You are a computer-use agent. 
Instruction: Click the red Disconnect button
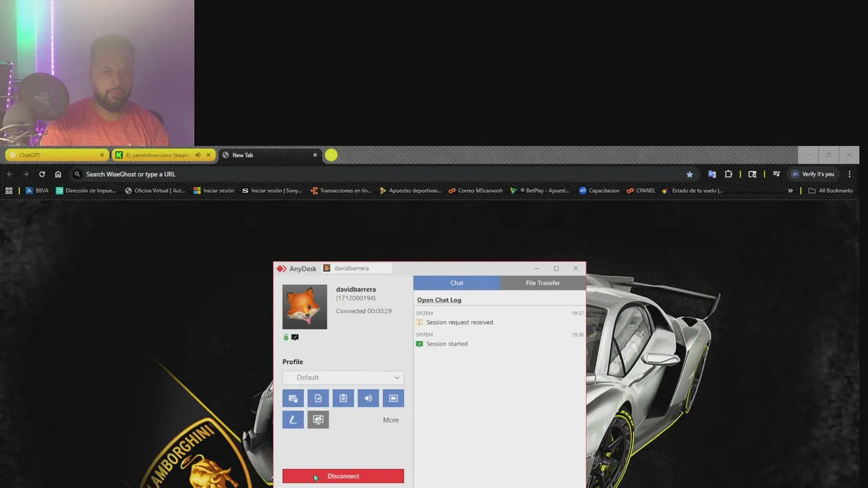343,476
